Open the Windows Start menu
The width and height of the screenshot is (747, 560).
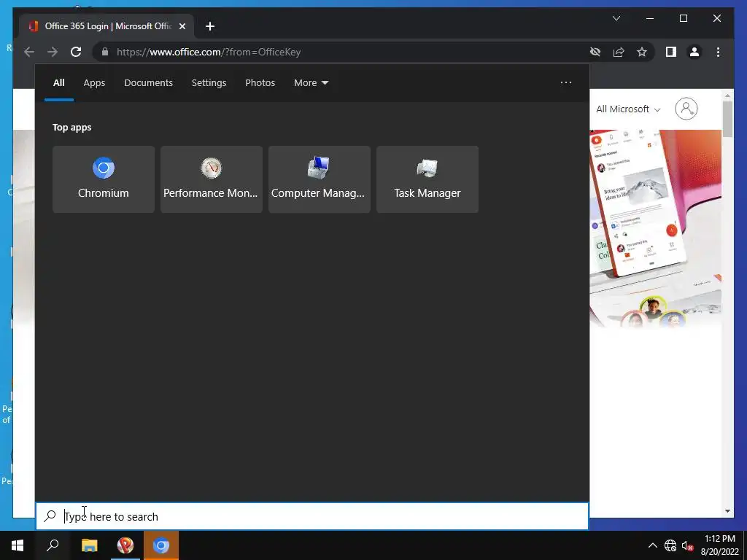(18, 545)
